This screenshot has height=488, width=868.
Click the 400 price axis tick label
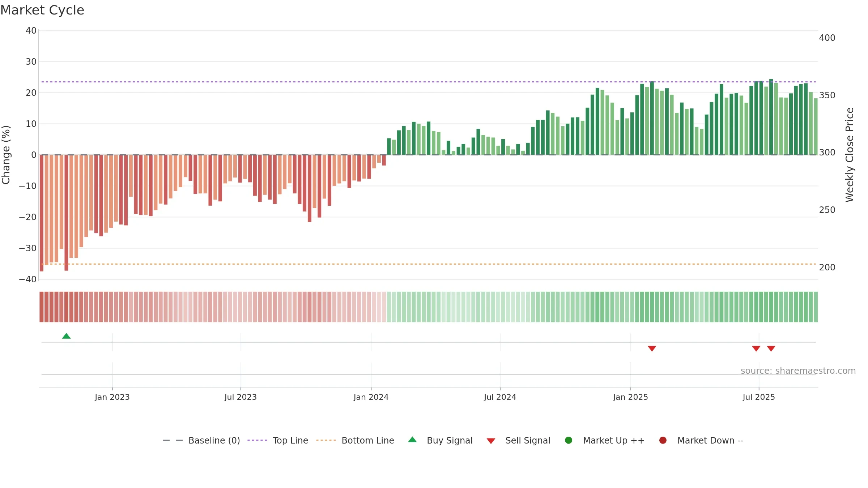tap(827, 38)
